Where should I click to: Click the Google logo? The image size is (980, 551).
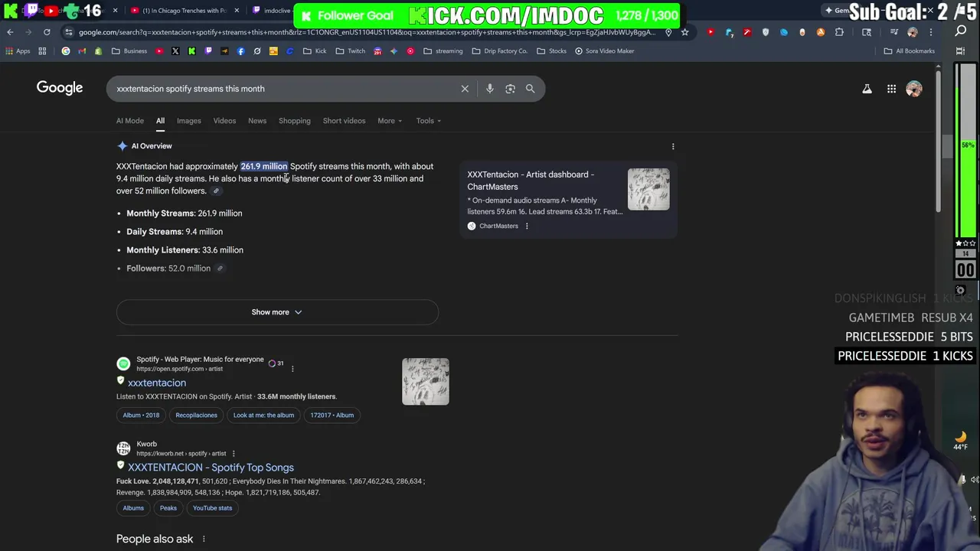[60, 88]
